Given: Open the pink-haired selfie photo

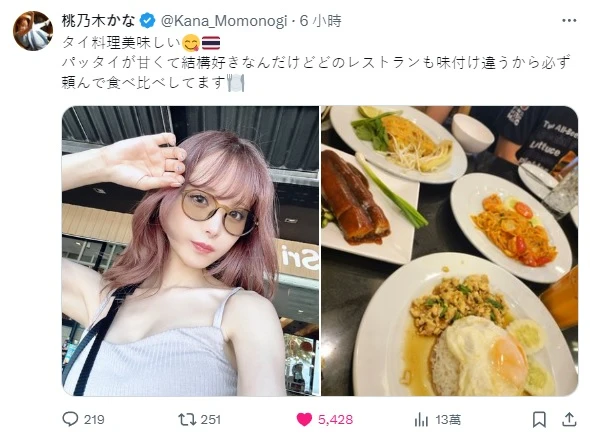Looking at the screenshot, I should coord(190,251).
